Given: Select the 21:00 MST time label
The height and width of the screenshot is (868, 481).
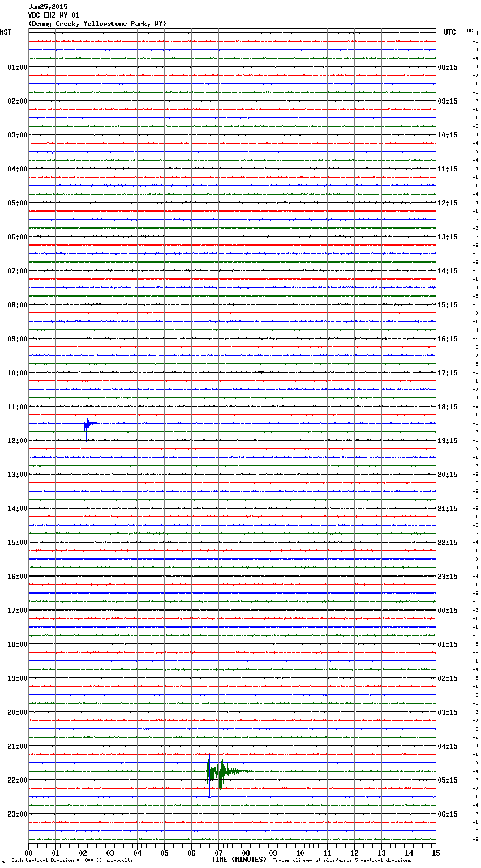Looking at the screenshot, I should pyautogui.click(x=17, y=746).
